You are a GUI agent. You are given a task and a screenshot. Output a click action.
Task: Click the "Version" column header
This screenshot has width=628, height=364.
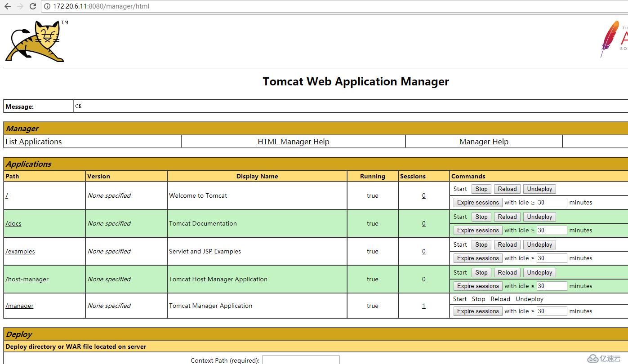[98, 176]
